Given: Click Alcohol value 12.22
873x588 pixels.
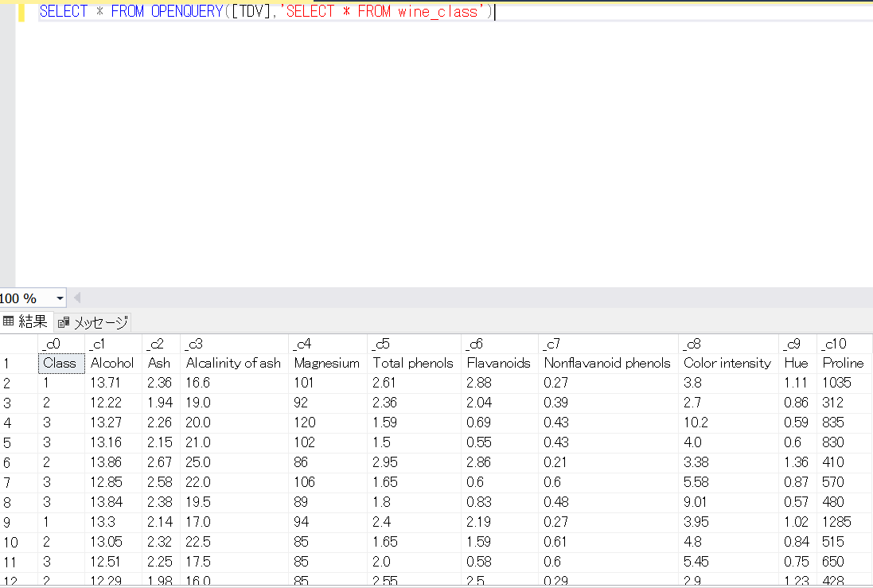Looking at the screenshot, I should [114, 403].
